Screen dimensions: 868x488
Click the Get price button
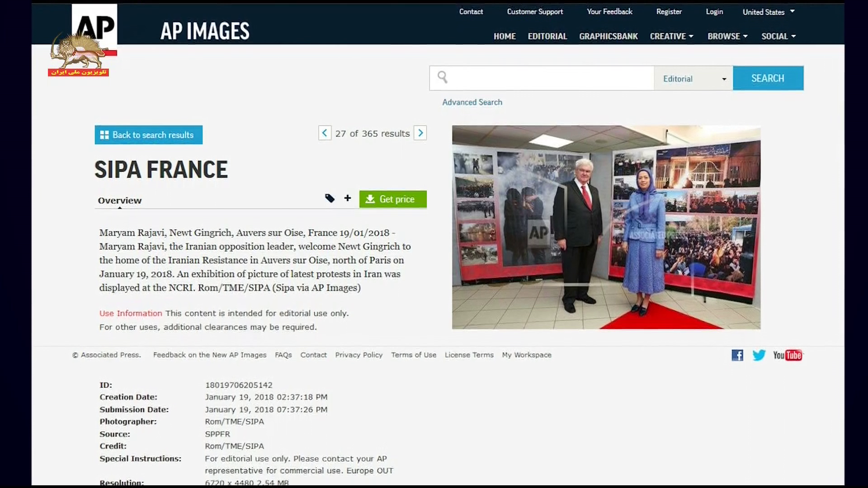(x=393, y=199)
